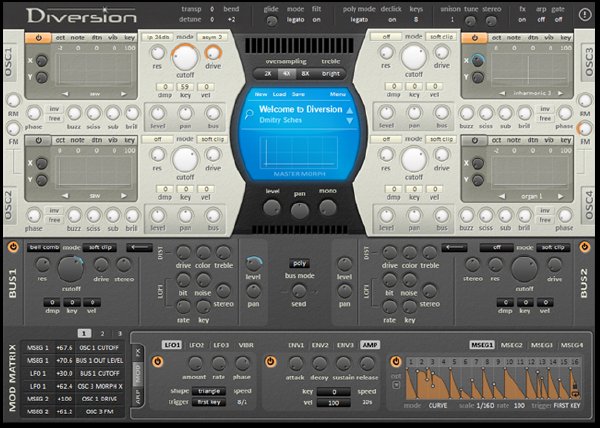Toggle the BUS1 power button
Viewport: 600px width, 428px height.
[x=13, y=247]
